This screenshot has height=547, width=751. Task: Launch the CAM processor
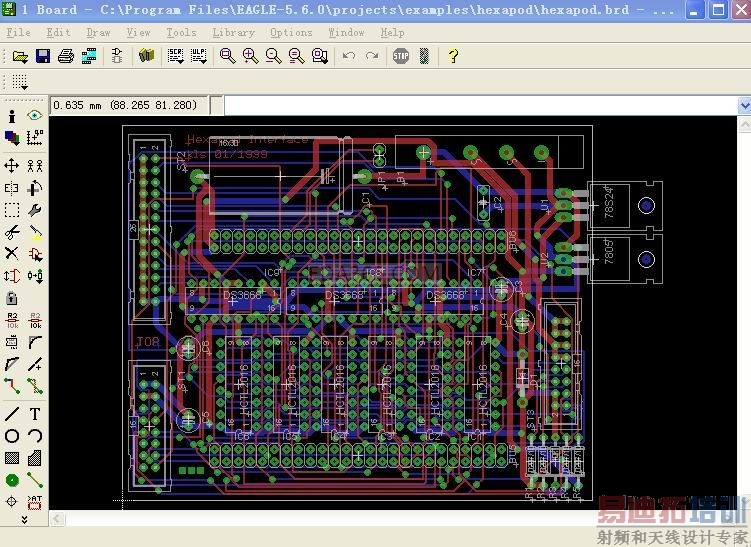click(x=89, y=57)
